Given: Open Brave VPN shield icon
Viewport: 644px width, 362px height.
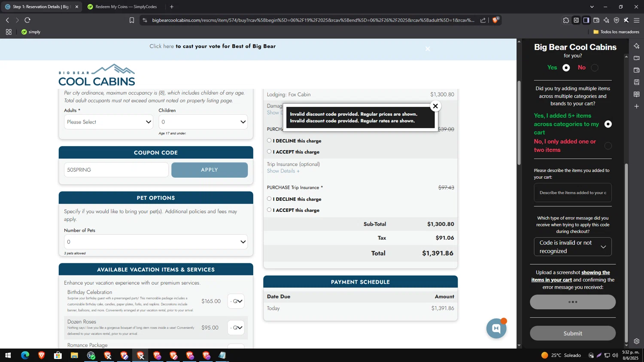Looking at the screenshot, I should pos(617,20).
